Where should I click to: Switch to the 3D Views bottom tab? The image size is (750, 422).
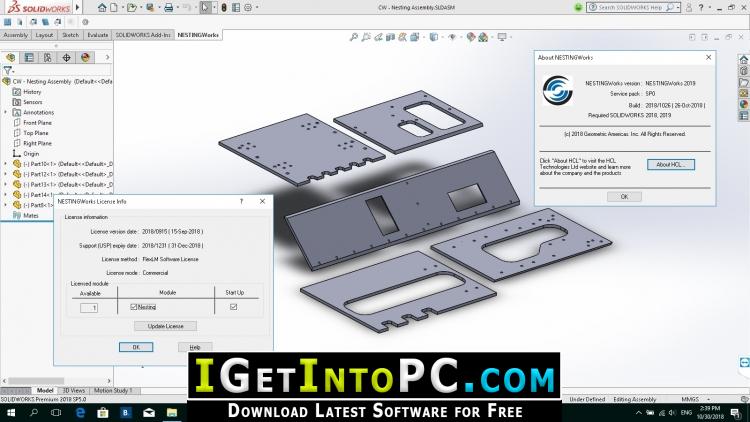click(x=74, y=390)
